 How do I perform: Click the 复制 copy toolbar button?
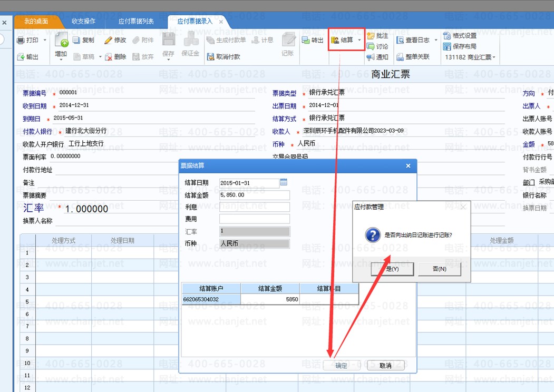[84, 40]
